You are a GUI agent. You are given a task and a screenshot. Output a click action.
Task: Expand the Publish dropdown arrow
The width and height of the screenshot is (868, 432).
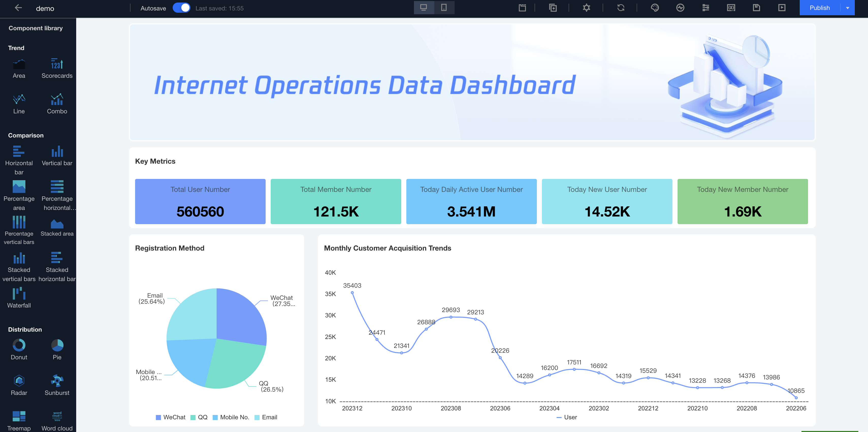click(x=847, y=8)
